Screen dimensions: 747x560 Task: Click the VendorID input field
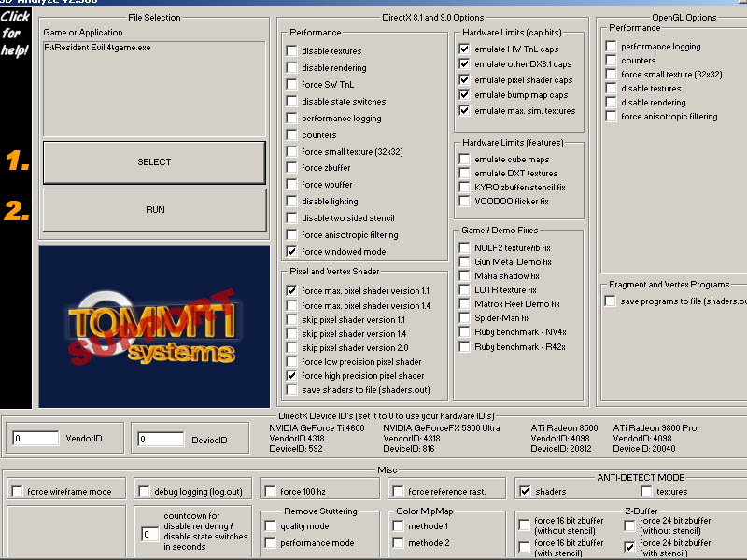[x=35, y=438]
